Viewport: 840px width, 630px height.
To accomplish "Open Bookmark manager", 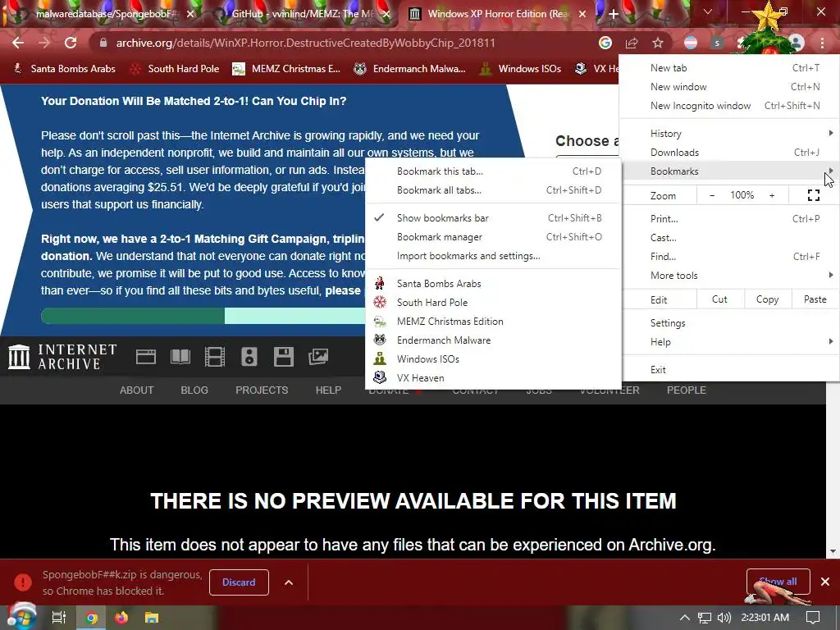I will pyautogui.click(x=493, y=237).
